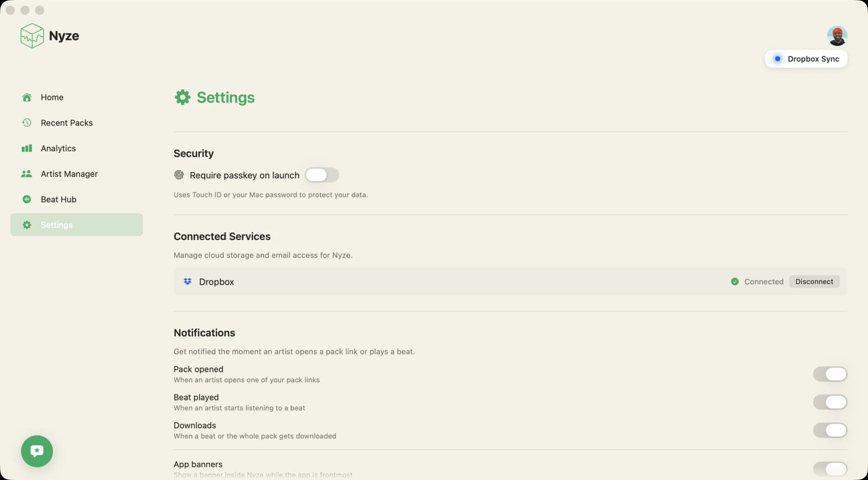Go to Recent Packs
Viewport: 868px width, 480px height.
(77, 123)
